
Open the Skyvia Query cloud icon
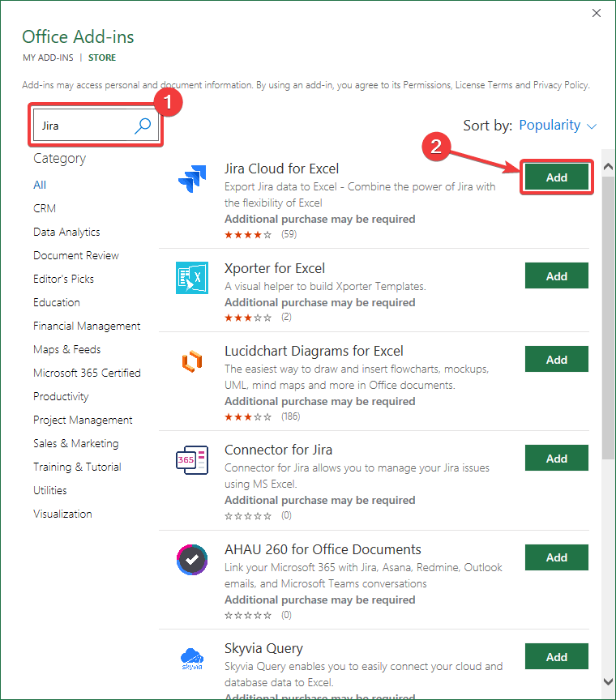click(192, 659)
